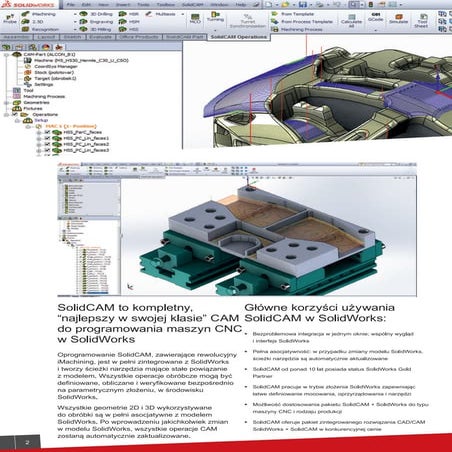Image resolution: width=452 pixels, height=452 pixels.
Task: Add an HSS operation
Action: (x=129, y=29)
